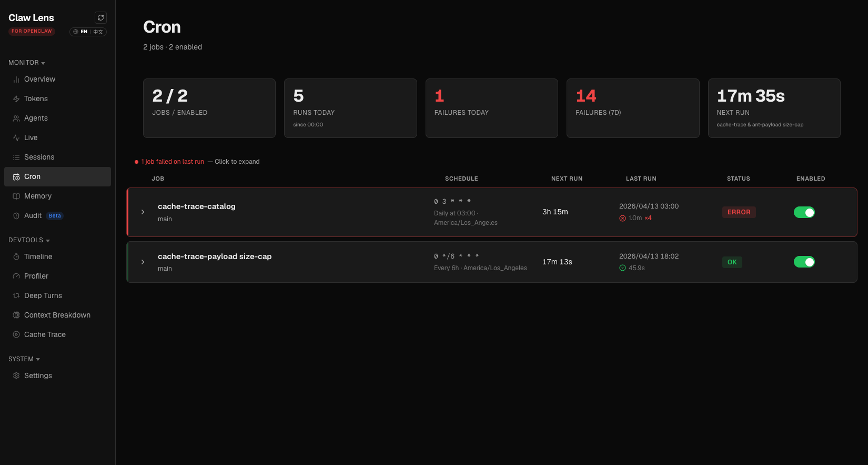Screen dimensions: 868x465
Task: Click the Settings gear icon
Action: pyautogui.click(x=16, y=376)
